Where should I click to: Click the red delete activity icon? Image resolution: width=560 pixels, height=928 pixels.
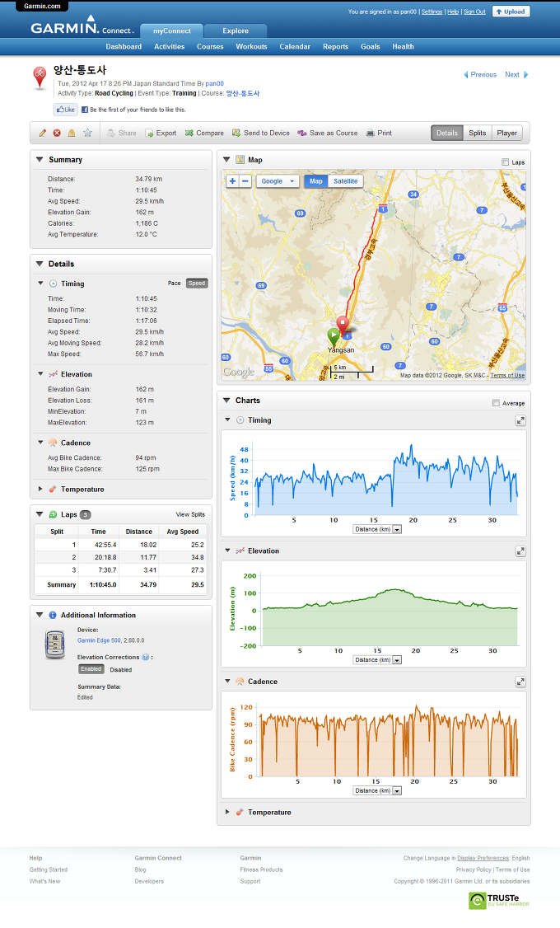tap(57, 134)
